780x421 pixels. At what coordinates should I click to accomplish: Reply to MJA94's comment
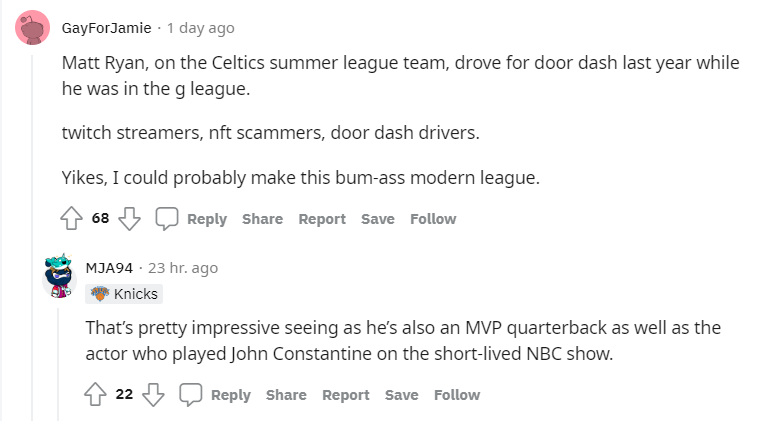point(231,395)
